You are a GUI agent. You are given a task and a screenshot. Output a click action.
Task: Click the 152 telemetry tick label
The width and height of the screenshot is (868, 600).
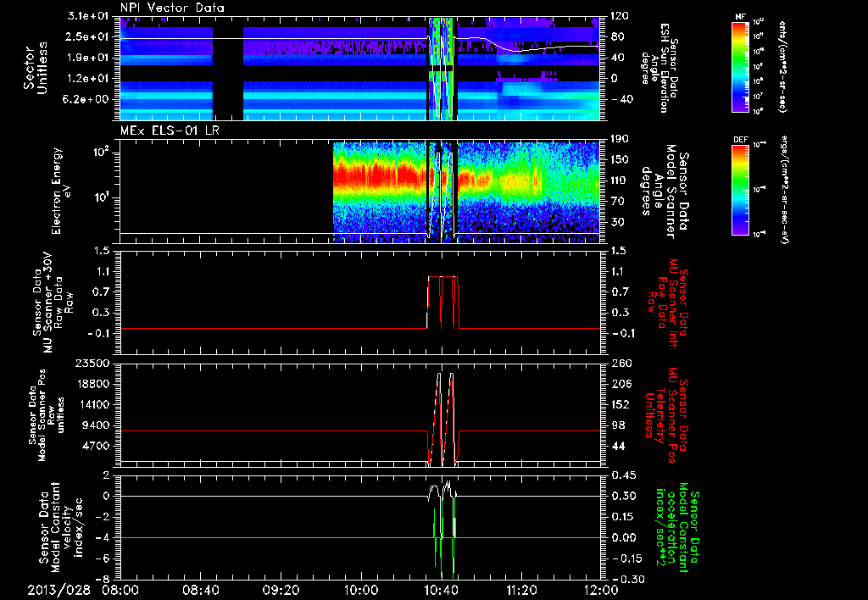click(x=620, y=404)
